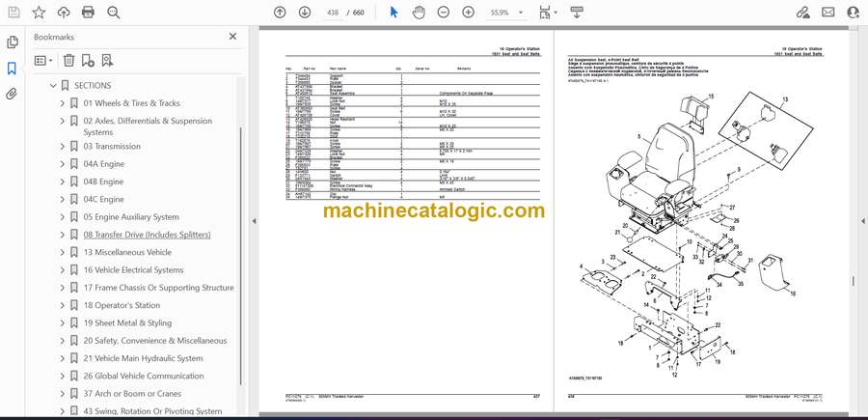Add a new bookmark
Viewport: 868px width, 420px height.
[88, 61]
